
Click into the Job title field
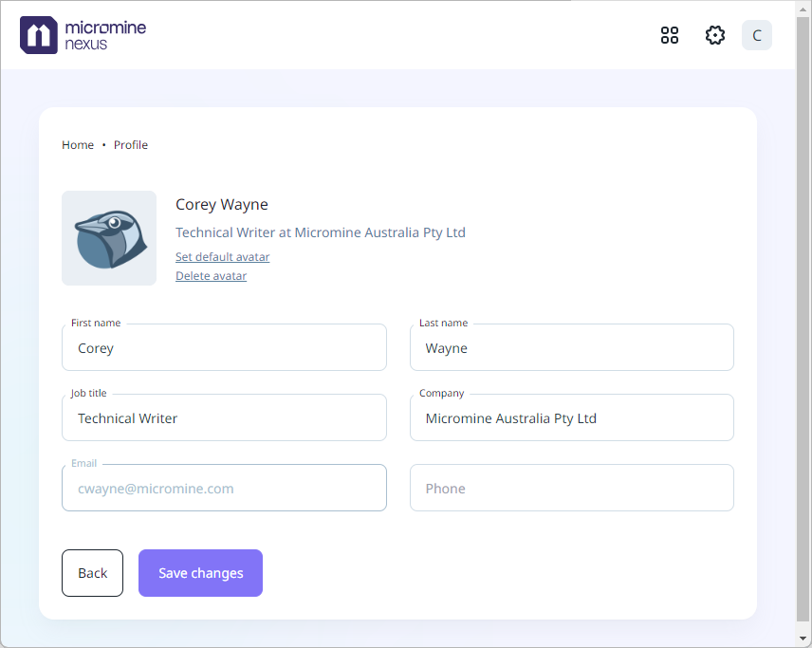tap(224, 418)
